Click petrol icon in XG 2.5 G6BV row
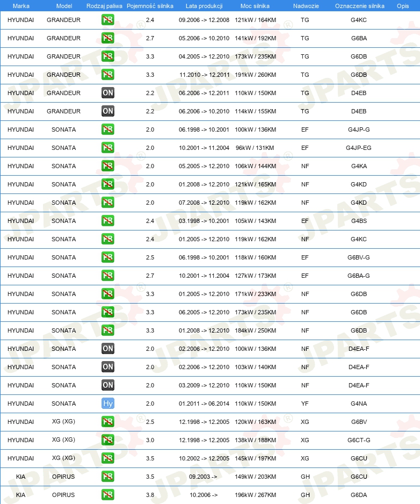The height and width of the screenshot is (504, 420). [107, 422]
